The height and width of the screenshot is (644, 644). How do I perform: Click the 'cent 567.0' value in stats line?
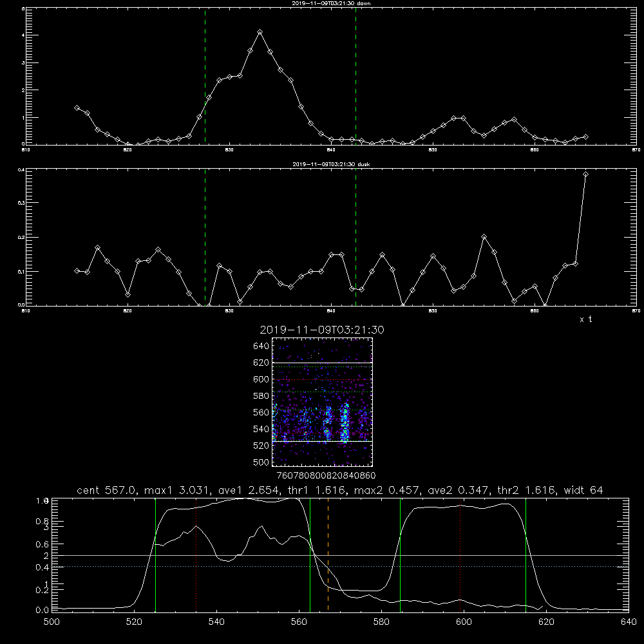106,490
